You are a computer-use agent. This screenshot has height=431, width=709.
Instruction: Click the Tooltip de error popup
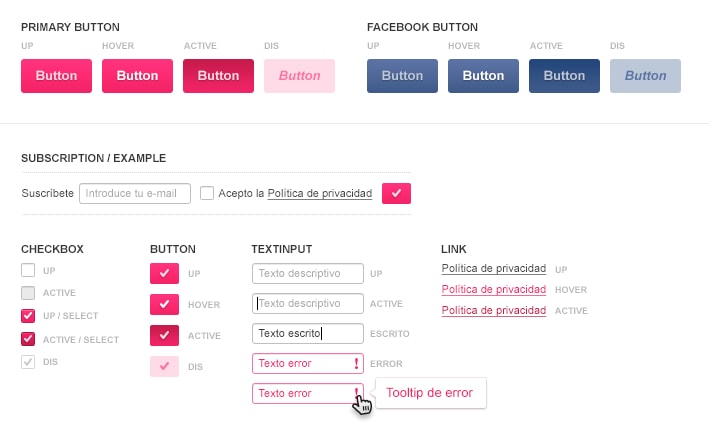pyautogui.click(x=429, y=393)
